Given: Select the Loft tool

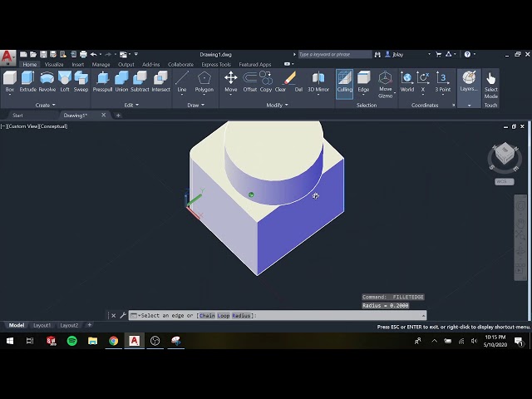Looking at the screenshot, I should tap(65, 81).
